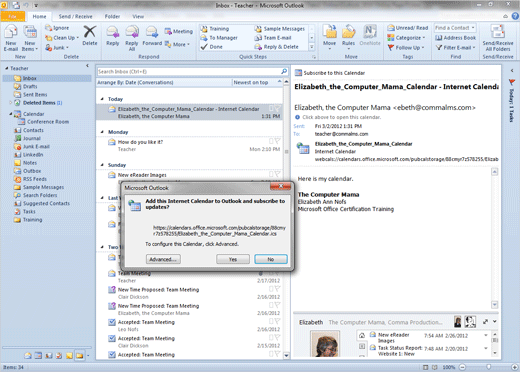Image resolution: width=520 pixels, height=372 pixels.
Task: Open the File tab
Action: click(x=13, y=16)
